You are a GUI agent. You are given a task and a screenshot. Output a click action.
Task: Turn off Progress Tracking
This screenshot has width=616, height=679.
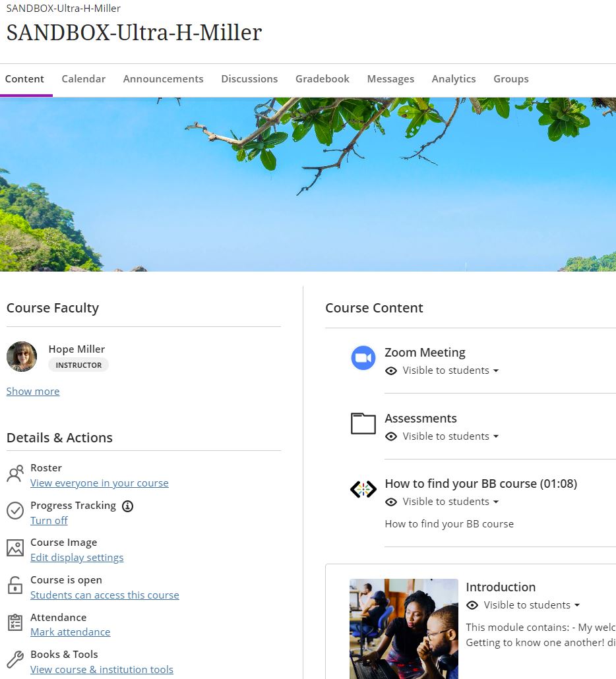click(49, 521)
